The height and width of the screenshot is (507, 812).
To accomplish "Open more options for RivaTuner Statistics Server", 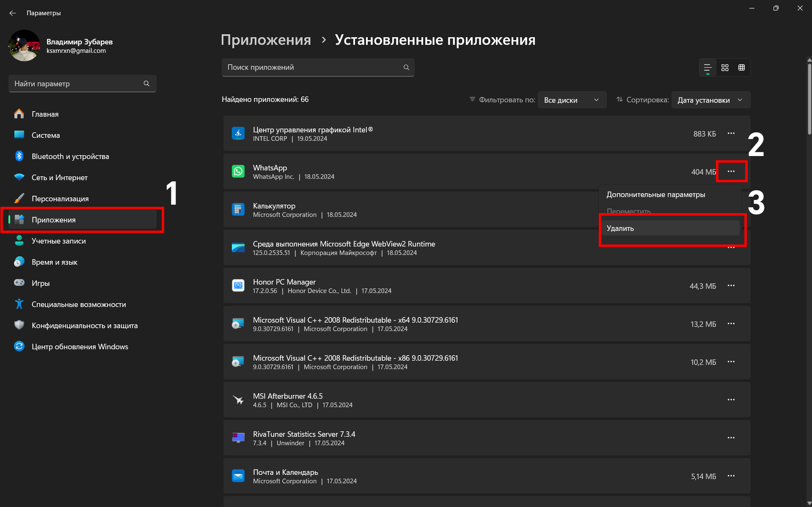I will coord(731,438).
